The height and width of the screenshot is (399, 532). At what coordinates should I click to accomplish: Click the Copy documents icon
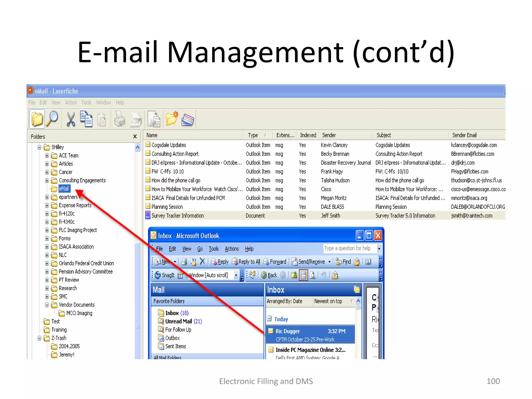[x=86, y=119]
